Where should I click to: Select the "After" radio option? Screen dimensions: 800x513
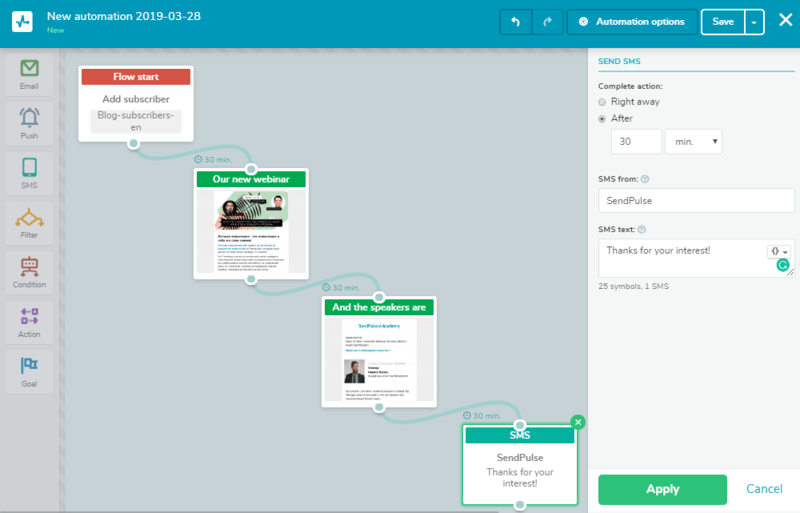click(602, 118)
